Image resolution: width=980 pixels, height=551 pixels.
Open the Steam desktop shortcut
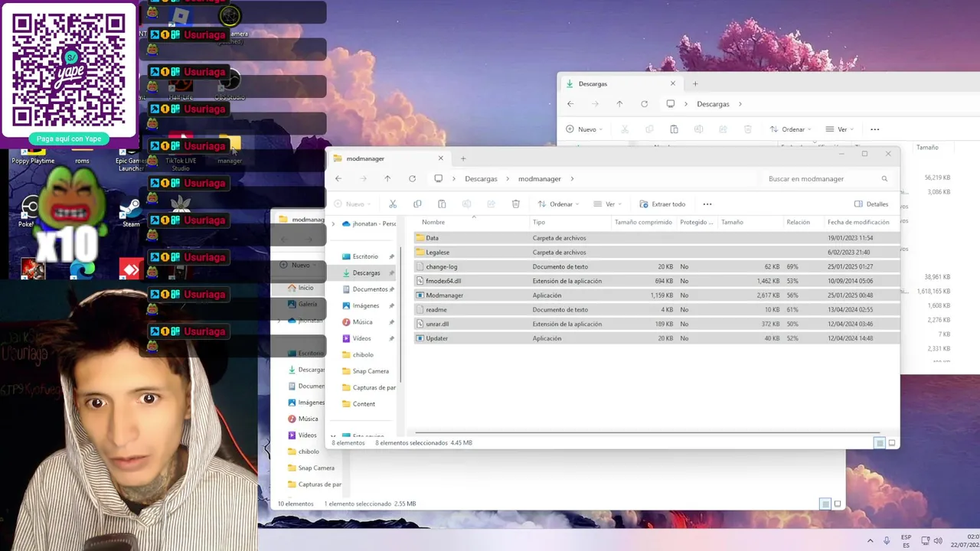click(131, 212)
